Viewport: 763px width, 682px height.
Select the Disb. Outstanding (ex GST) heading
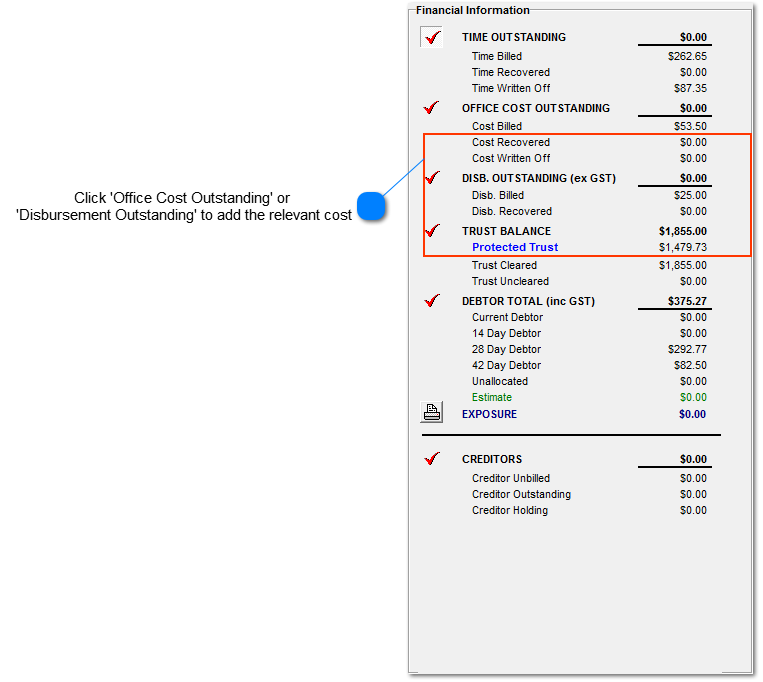pyautogui.click(x=538, y=179)
